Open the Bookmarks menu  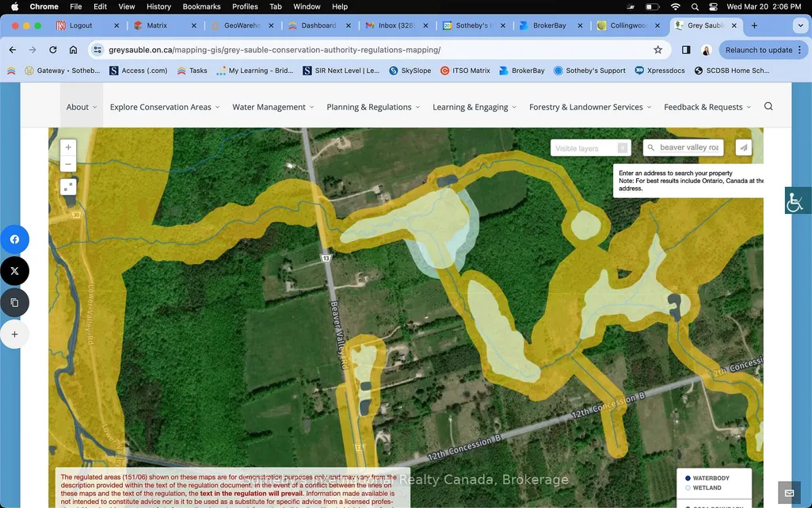coord(201,6)
